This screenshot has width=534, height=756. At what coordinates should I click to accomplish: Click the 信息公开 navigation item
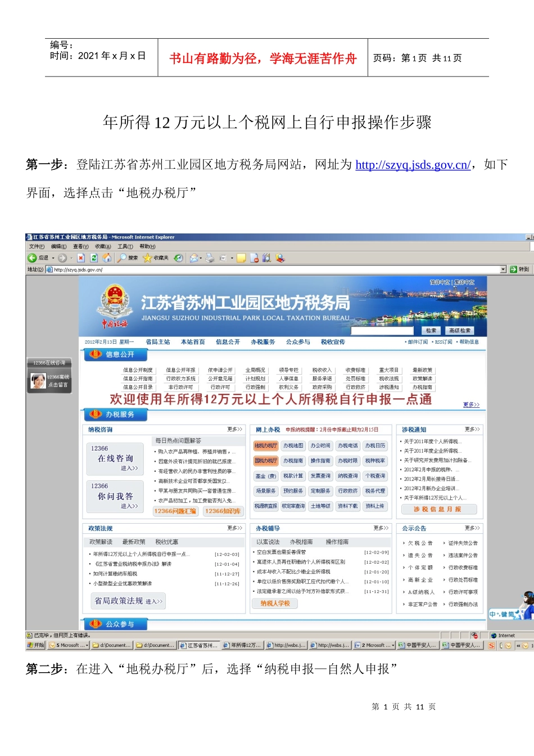(228, 342)
